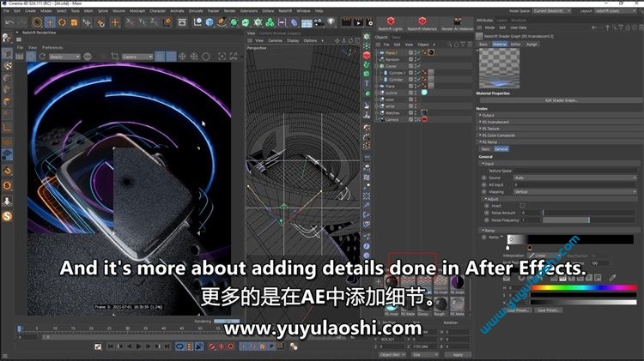Open RenderView Camera dropdown

click(137, 57)
